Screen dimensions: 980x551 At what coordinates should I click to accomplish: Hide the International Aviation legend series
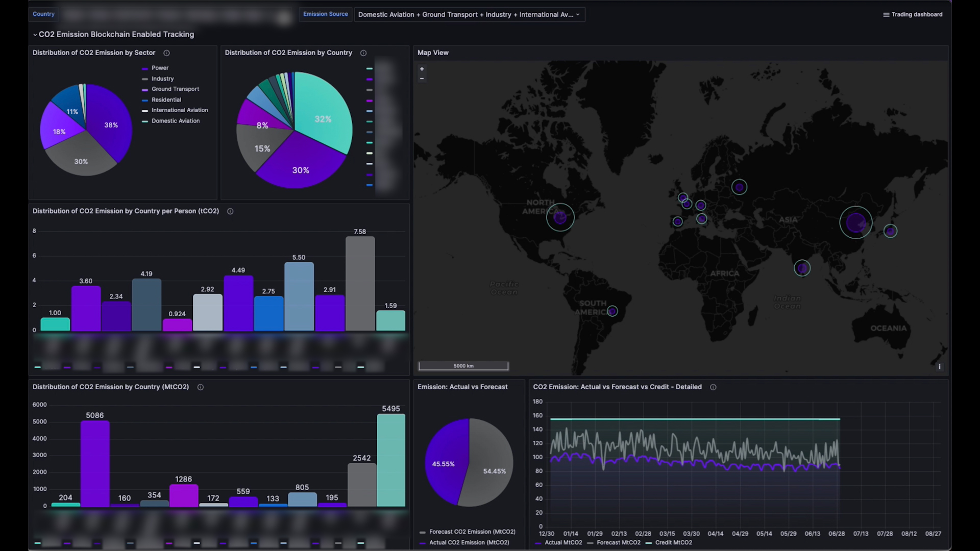tap(180, 110)
